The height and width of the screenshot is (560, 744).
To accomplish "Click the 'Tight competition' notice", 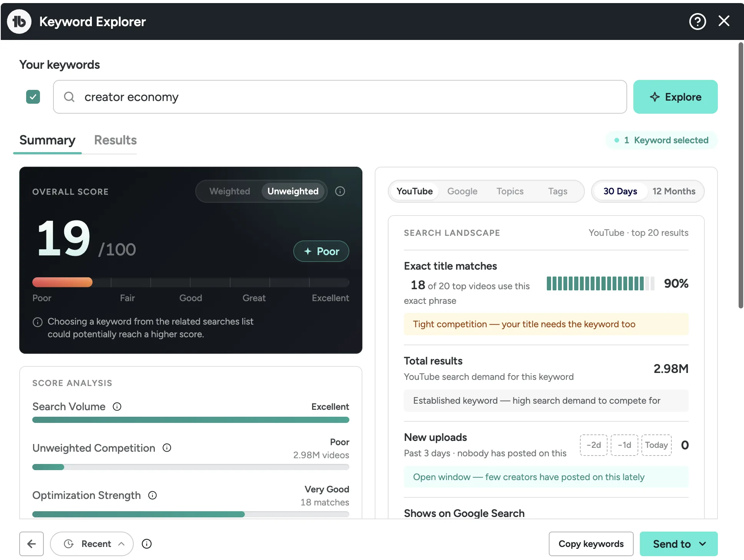I will click(546, 324).
